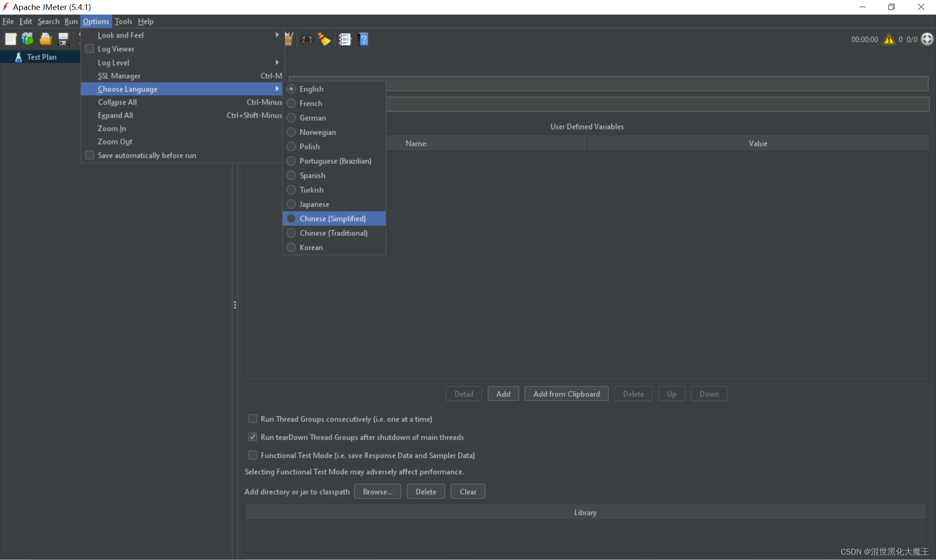Click the Down button

[x=709, y=394]
